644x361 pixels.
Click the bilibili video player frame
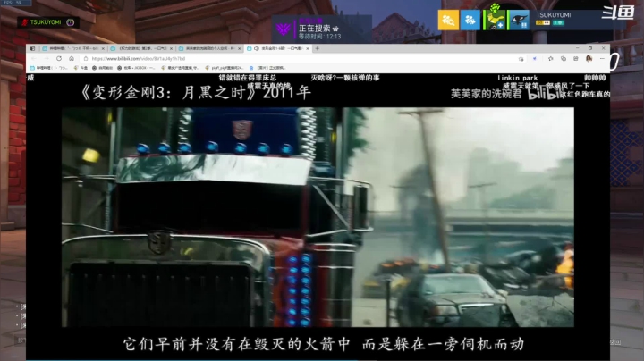[318, 217]
